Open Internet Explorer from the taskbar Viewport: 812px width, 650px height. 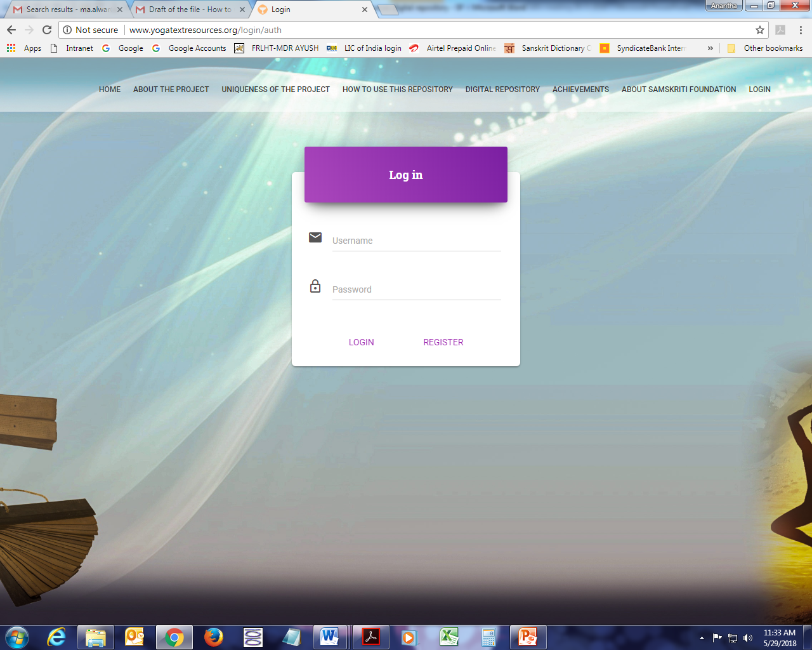(56, 637)
